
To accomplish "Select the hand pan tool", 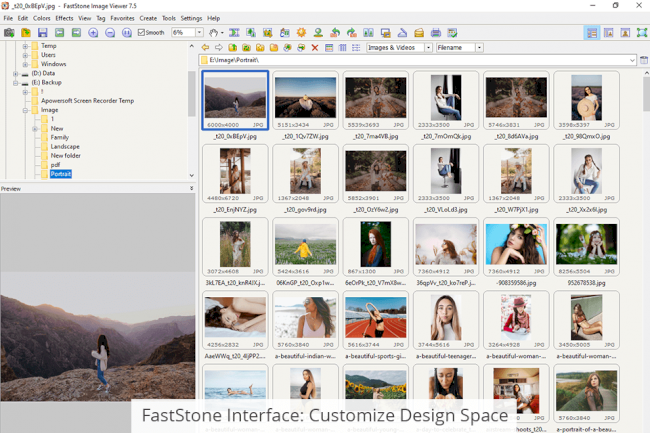I will click(x=213, y=32).
